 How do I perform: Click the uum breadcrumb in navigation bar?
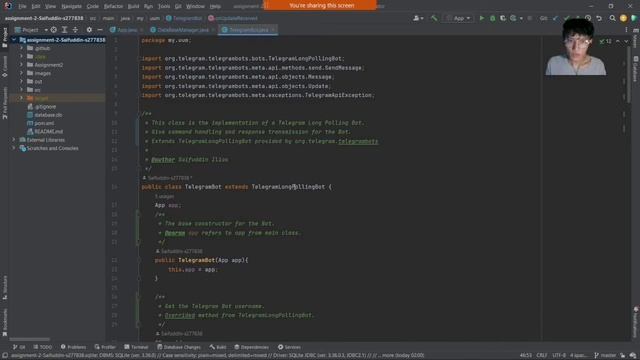pyautogui.click(x=154, y=18)
